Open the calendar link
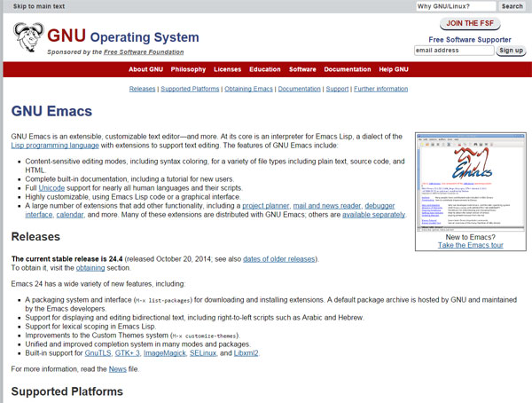532x403 pixels. point(70,215)
